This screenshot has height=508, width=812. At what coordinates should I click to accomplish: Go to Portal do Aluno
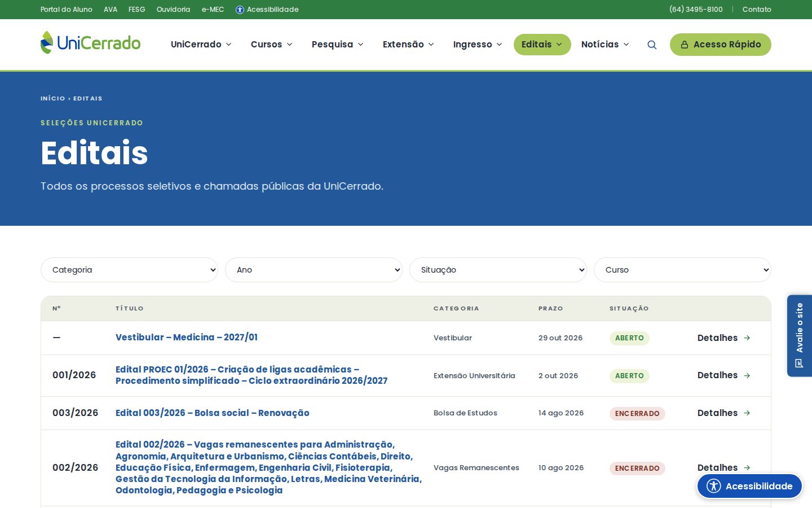pyautogui.click(x=67, y=10)
